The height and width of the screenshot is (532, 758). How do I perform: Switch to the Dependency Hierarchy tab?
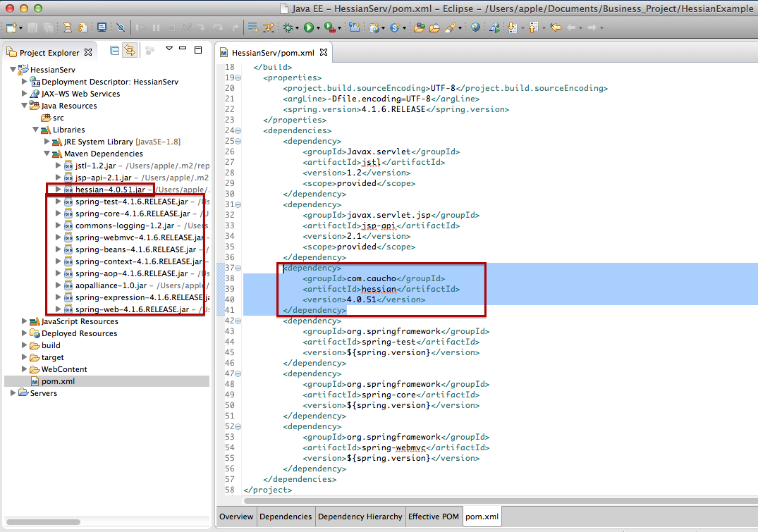(x=360, y=516)
